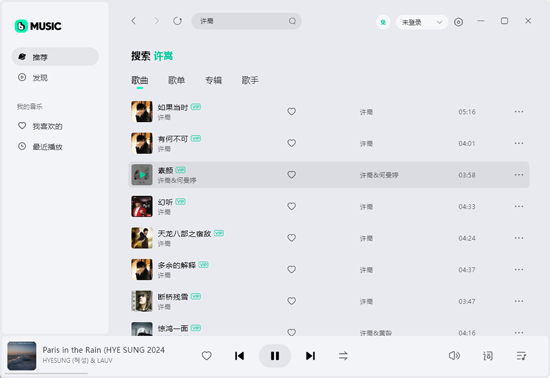Change the playback order mode
Image resolution: width=550 pixels, height=378 pixels.
pyautogui.click(x=343, y=356)
